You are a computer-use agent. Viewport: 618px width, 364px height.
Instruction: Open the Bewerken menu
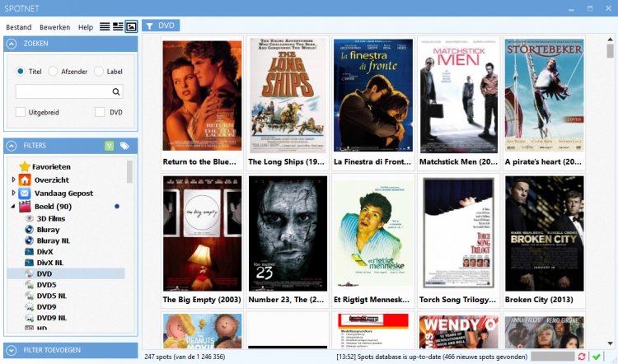54,27
